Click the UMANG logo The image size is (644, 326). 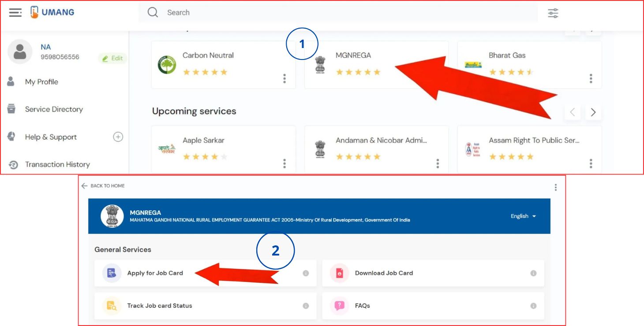(x=52, y=12)
